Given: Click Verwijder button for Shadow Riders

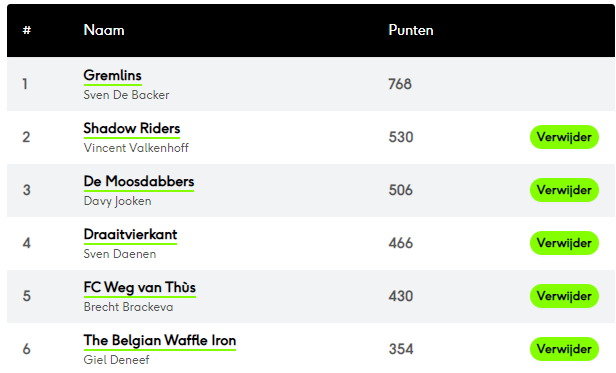Looking at the screenshot, I should coord(564,137).
